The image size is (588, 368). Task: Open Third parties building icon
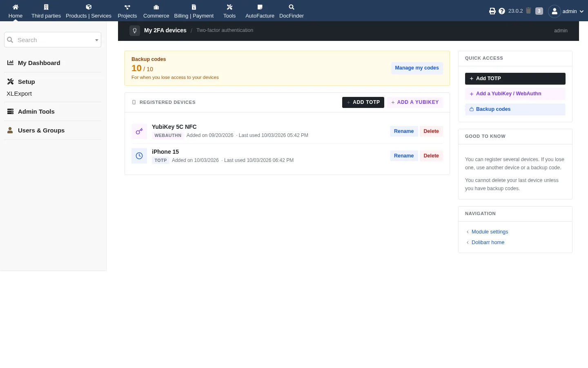coord(46,7)
